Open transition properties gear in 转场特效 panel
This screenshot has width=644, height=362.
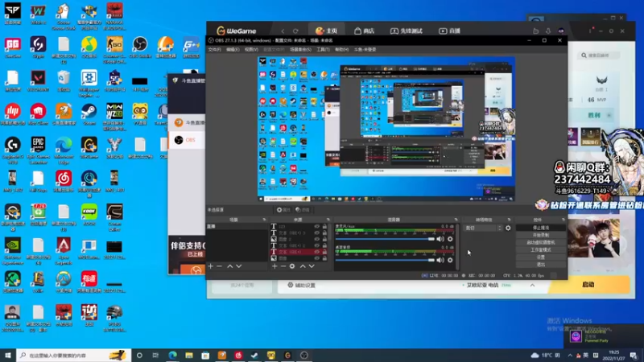508,228
